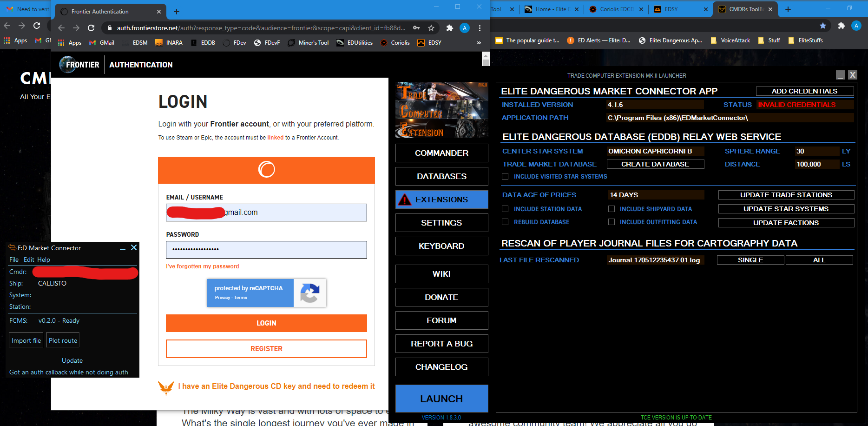Click ALL rescan button
The height and width of the screenshot is (426, 868).
click(x=819, y=260)
